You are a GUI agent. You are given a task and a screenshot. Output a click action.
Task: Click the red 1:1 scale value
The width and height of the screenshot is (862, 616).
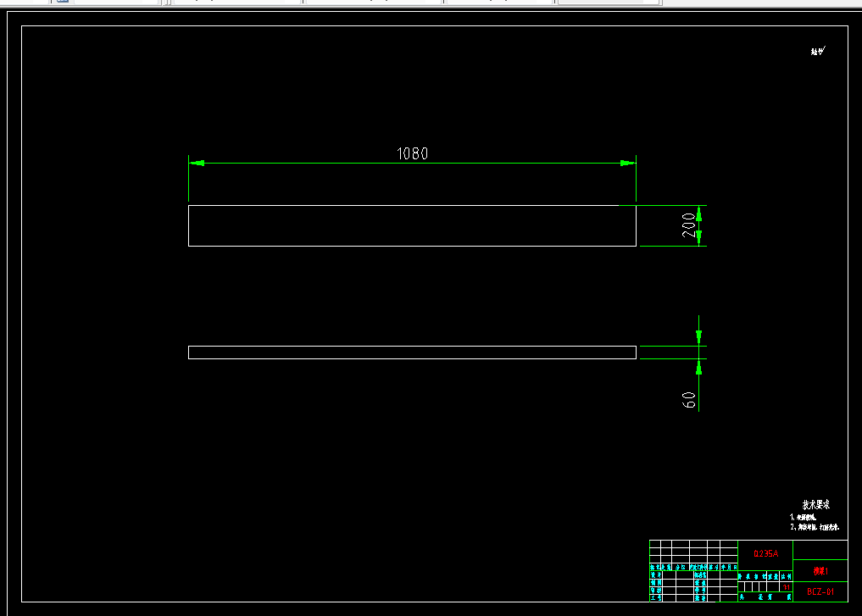click(x=787, y=587)
